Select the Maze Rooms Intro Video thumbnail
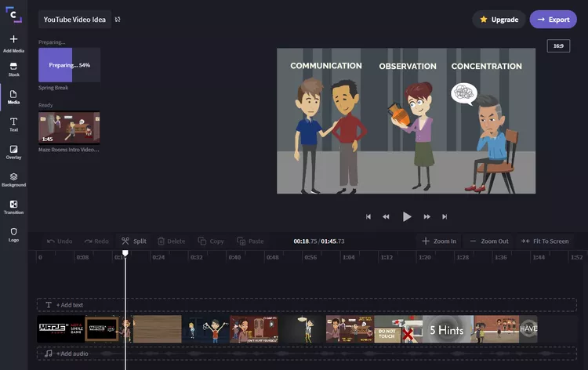 click(x=69, y=127)
